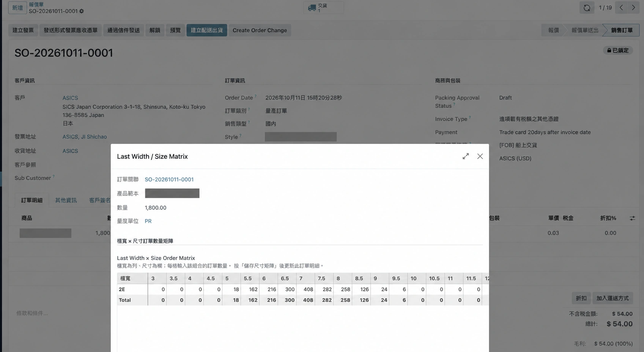Image resolution: width=644 pixels, height=352 pixels.
Task: Open the ASICS customer link
Action: click(x=70, y=98)
